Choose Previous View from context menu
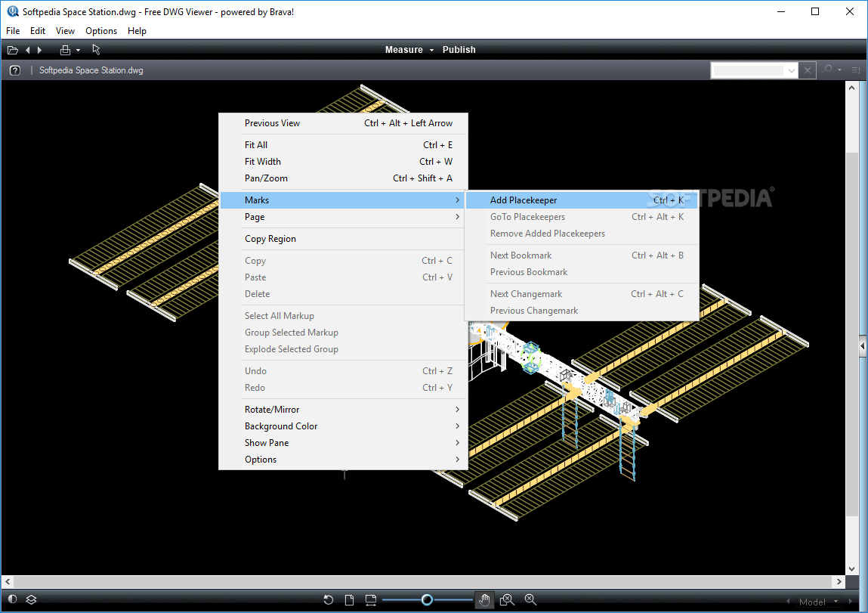868x613 pixels. point(343,123)
